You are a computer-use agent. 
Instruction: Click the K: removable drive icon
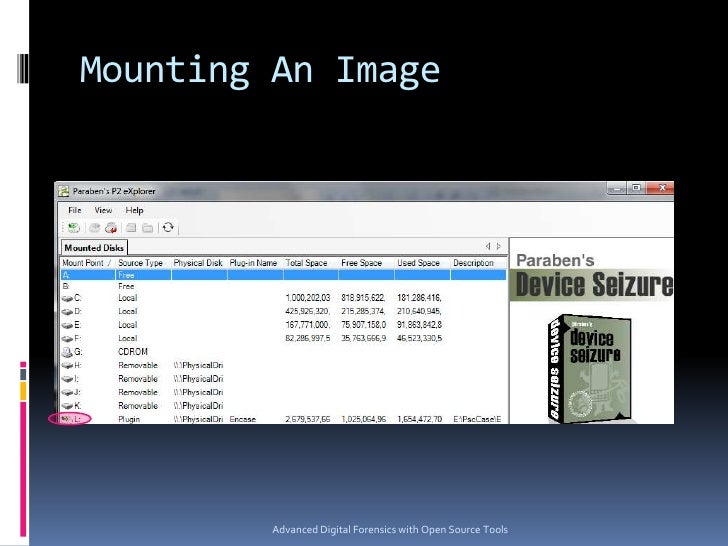tap(67, 406)
